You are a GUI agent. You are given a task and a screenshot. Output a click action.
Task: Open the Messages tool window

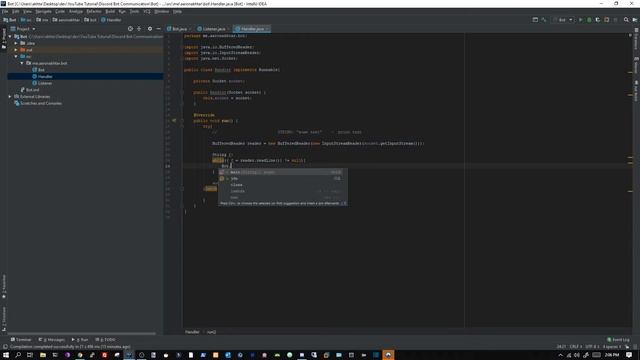click(51, 340)
